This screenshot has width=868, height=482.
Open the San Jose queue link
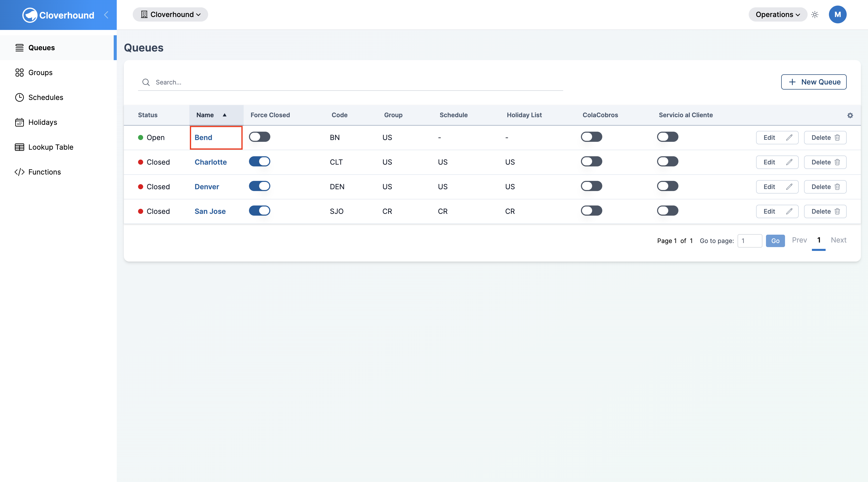coord(210,211)
